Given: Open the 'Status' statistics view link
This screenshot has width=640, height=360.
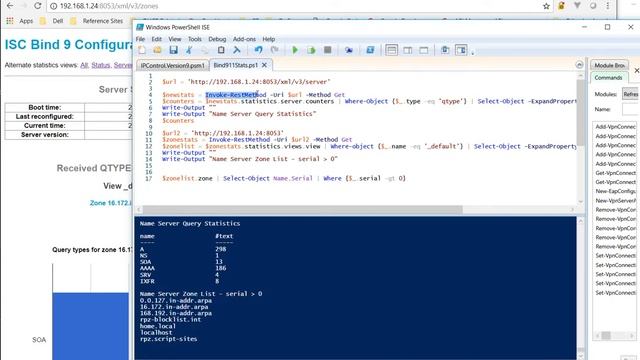Looking at the screenshot, I should pos(101,65).
